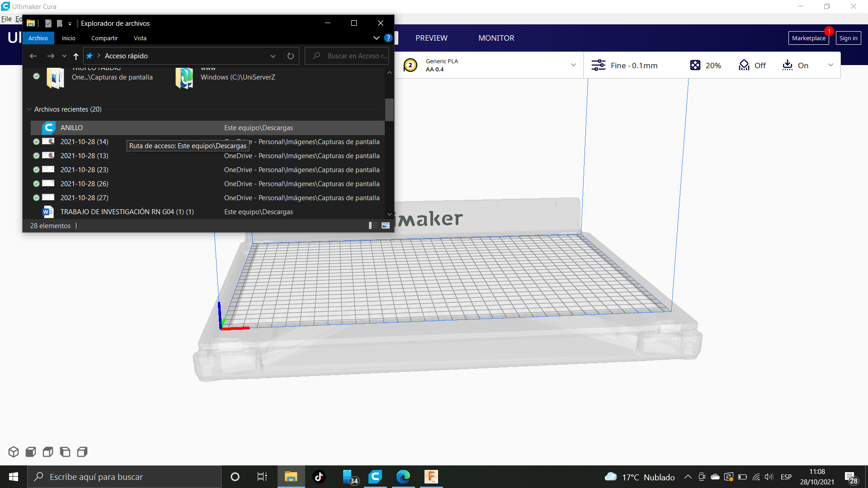Click the Buscar en Acceso rápido search box
Image resolution: width=868 pixels, height=488 pixels.
347,56
